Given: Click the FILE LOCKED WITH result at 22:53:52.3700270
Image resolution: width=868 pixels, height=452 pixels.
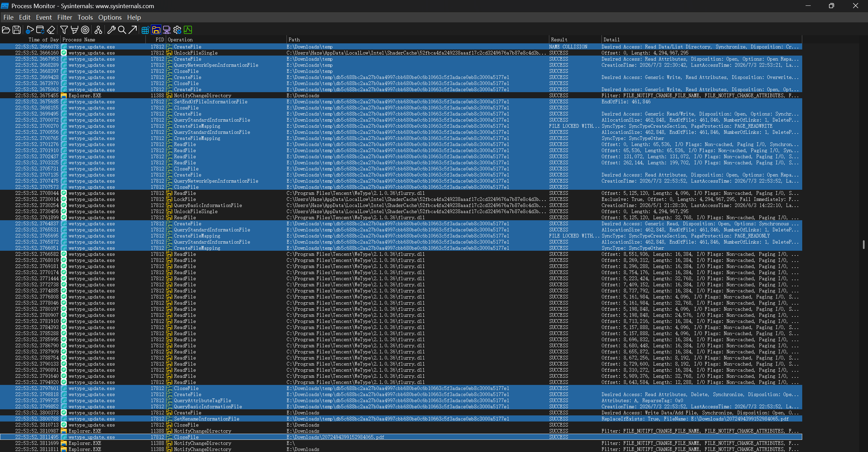Looking at the screenshot, I should (x=574, y=126).
